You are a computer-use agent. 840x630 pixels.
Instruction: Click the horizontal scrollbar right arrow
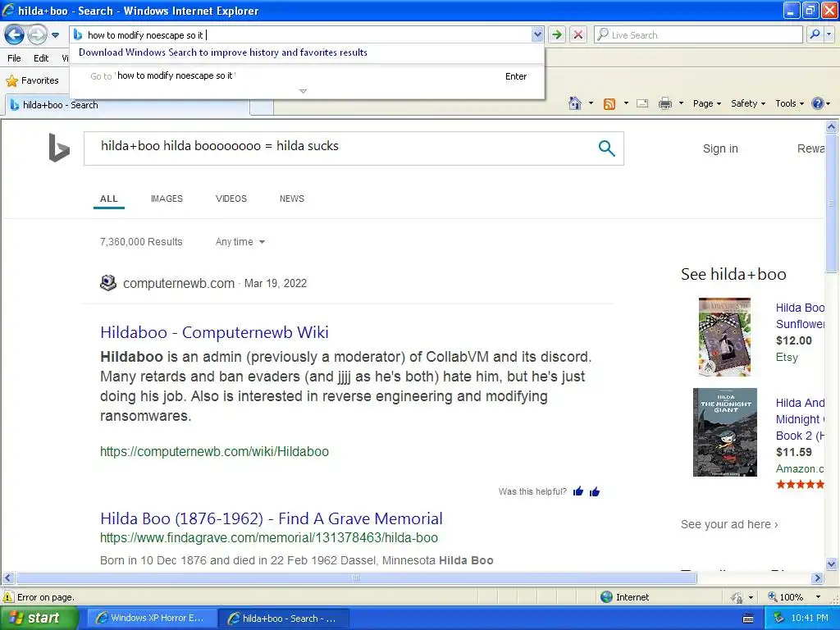[x=817, y=578]
